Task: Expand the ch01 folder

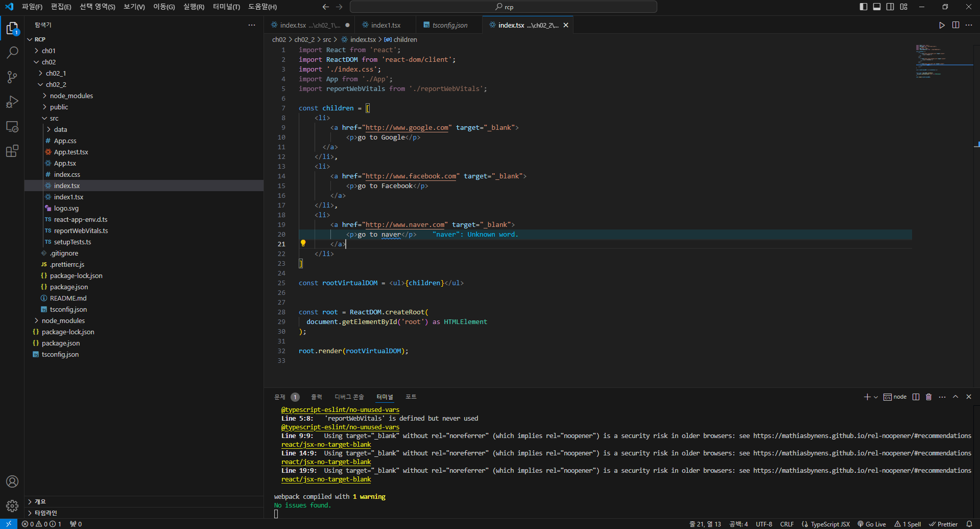Action: click(x=49, y=51)
